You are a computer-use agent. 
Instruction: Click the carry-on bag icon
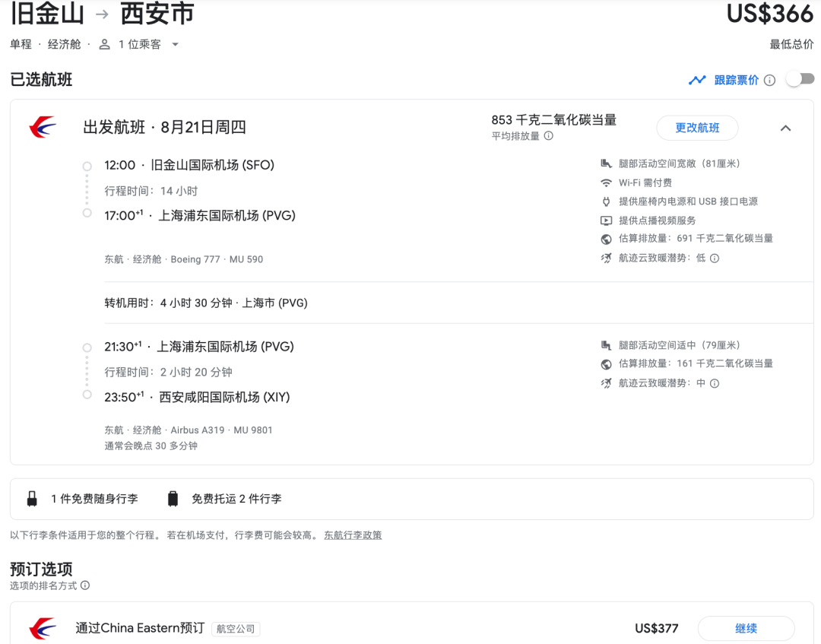click(32, 499)
